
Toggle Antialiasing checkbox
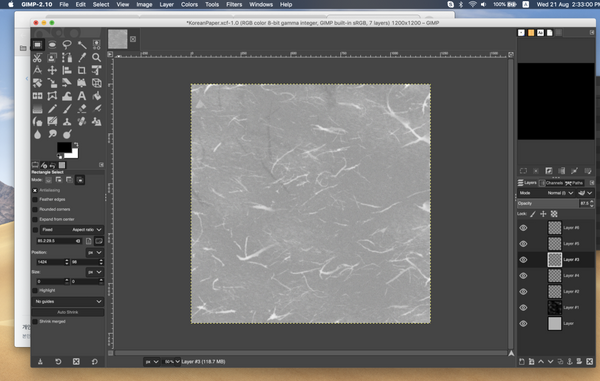[35, 190]
